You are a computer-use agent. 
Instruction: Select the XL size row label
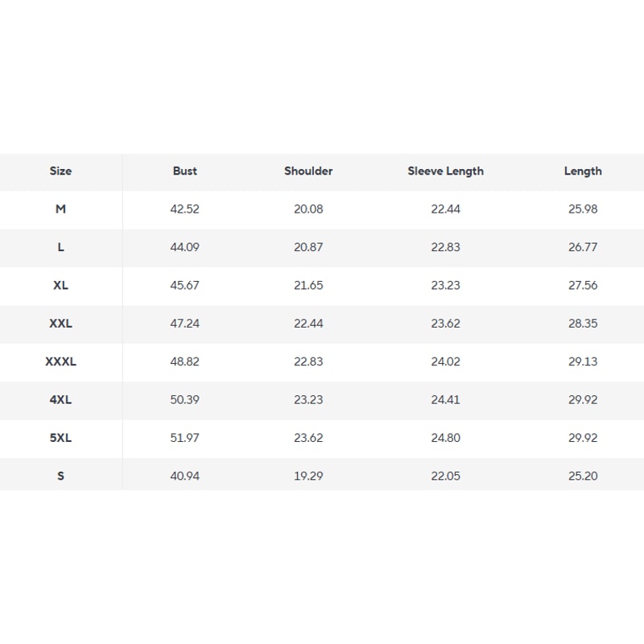(60, 285)
